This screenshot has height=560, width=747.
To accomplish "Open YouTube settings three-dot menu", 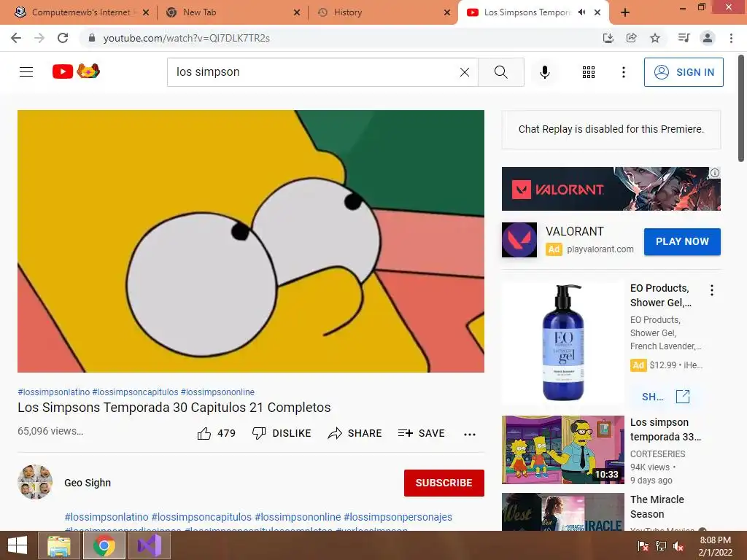I will pos(624,72).
